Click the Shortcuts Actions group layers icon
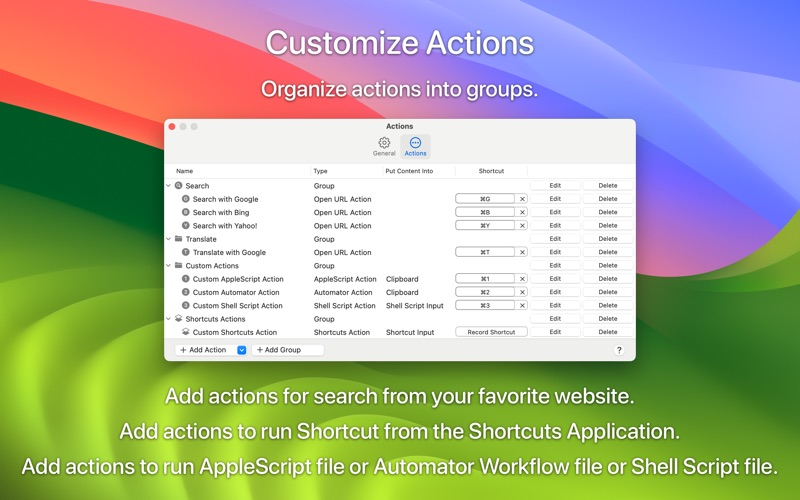This screenshot has height=500, width=800. 178,318
